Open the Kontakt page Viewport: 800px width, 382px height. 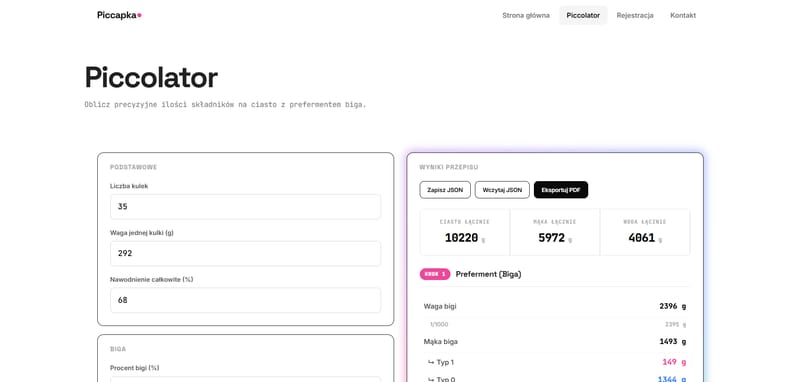pos(683,15)
